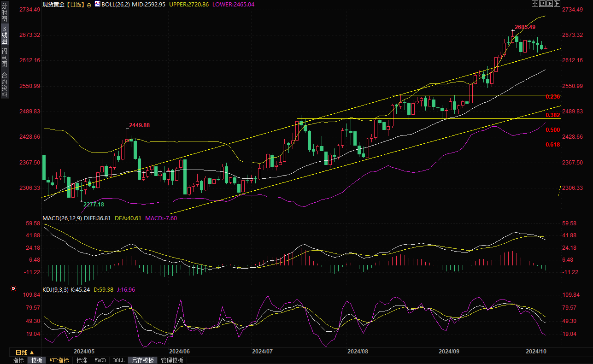Click the 0.382 Fibonacci level label
The image size is (593, 364).
pyautogui.click(x=552, y=115)
